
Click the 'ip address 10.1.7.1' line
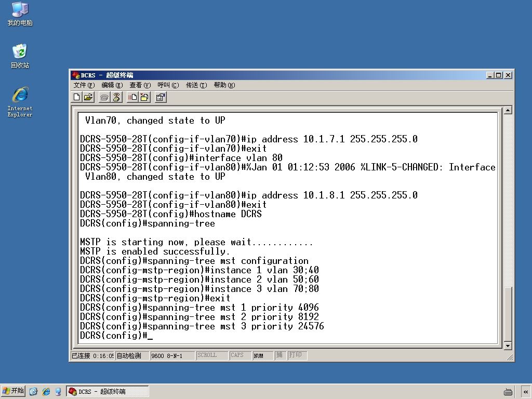pyautogui.click(x=249, y=139)
